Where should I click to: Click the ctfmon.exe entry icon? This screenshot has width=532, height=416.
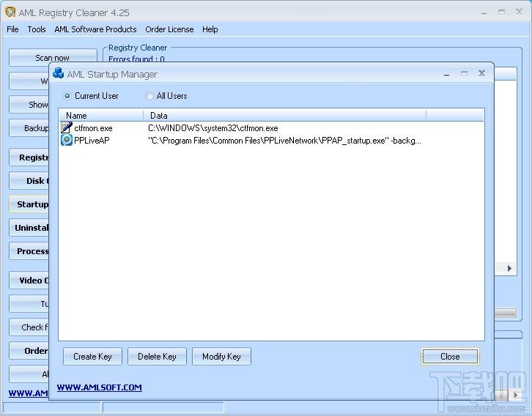[x=67, y=128]
